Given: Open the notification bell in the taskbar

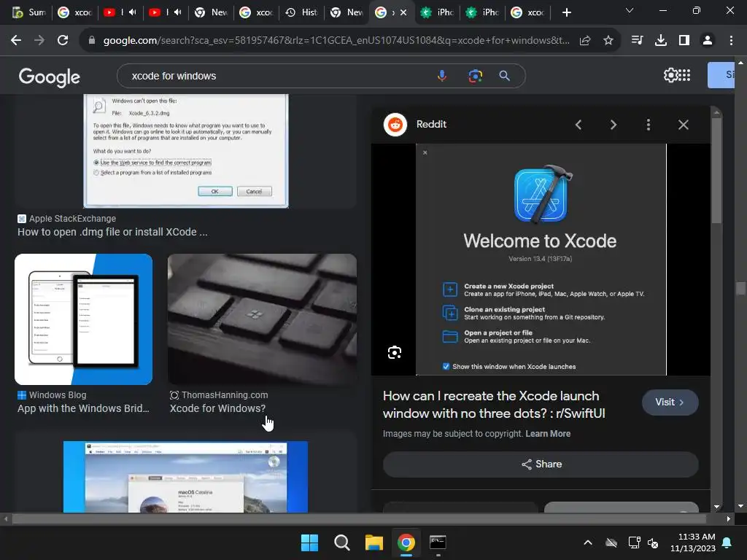Looking at the screenshot, I should point(727,542).
